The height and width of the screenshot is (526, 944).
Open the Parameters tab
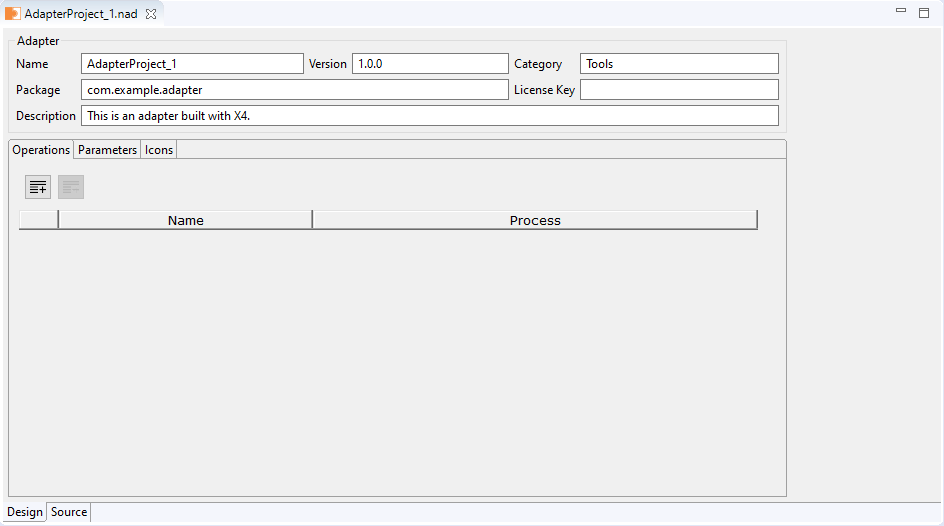tap(107, 150)
